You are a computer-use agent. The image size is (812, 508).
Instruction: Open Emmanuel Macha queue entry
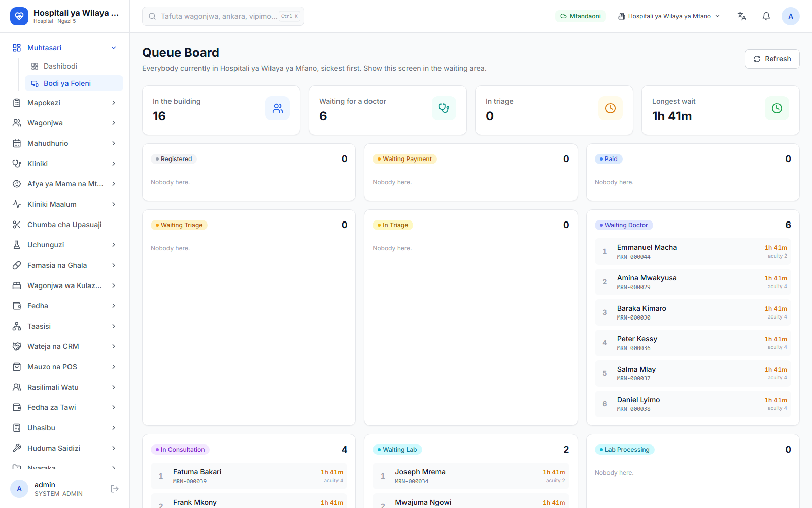tap(693, 251)
